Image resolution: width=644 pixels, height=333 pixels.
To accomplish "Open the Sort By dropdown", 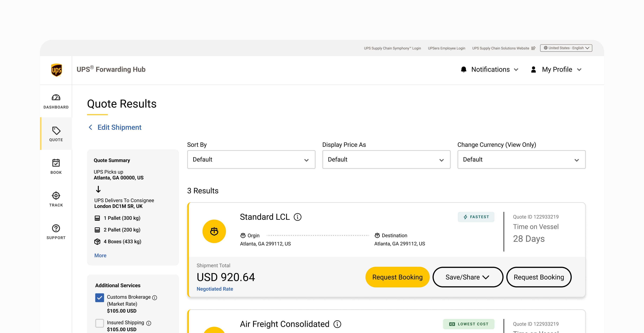I will click(251, 159).
